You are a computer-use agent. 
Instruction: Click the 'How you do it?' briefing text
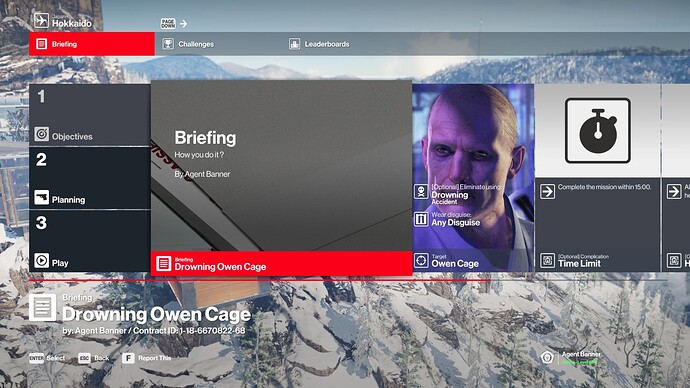pos(199,155)
